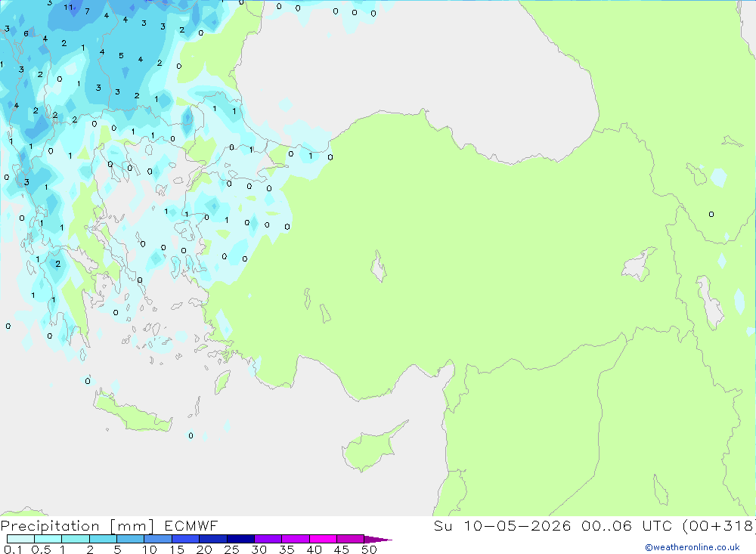The height and width of the screenshot is (554, 756).
Task: Click the '0.1' legend scale label
Action: (x=13, y=549)
